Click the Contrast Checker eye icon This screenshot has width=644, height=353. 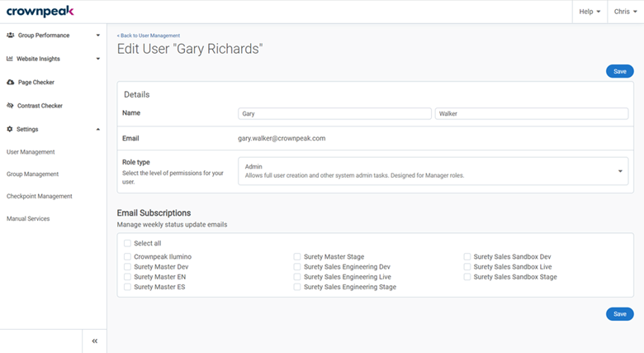click(10, 106)
